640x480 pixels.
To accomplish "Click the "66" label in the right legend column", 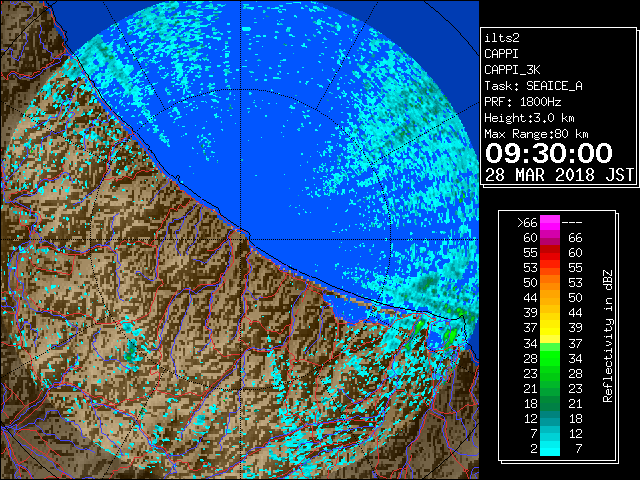I will point(575,238).
